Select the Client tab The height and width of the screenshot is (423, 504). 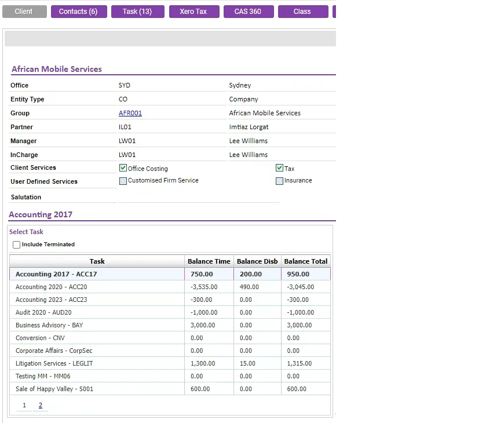tap(24, 12)
